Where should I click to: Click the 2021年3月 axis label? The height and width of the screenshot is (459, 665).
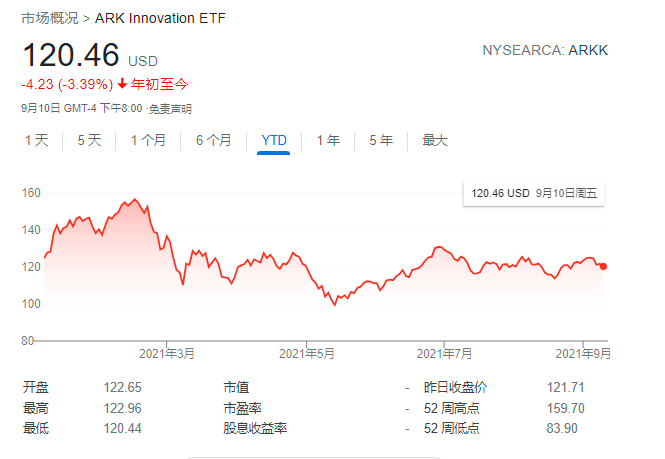coord(166,353)
